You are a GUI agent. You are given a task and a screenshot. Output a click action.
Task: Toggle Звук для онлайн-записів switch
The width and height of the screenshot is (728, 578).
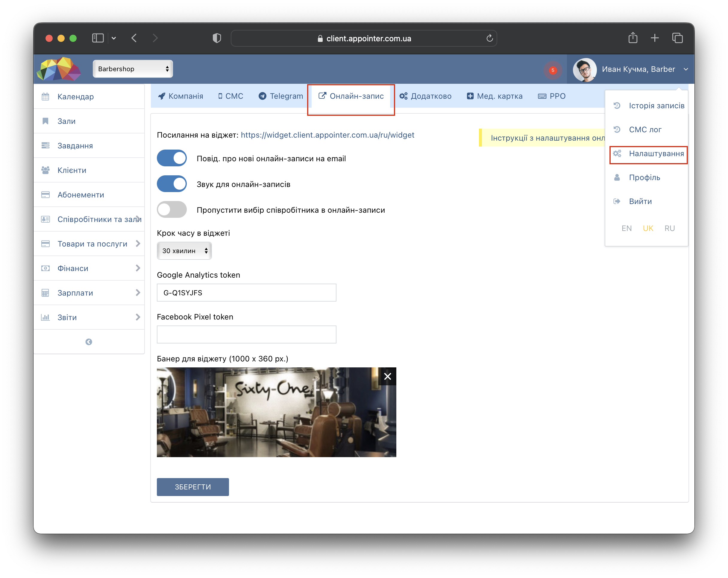point(172,184)
